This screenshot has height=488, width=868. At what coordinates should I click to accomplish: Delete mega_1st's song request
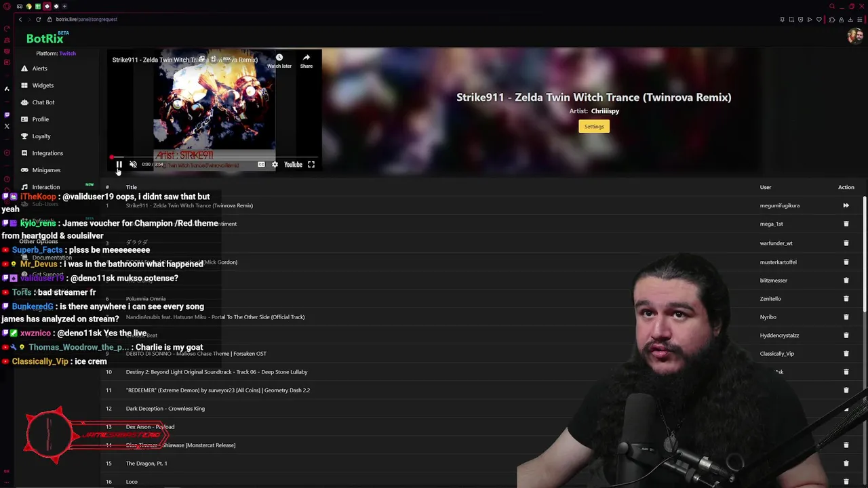click(x=846, y=224)
